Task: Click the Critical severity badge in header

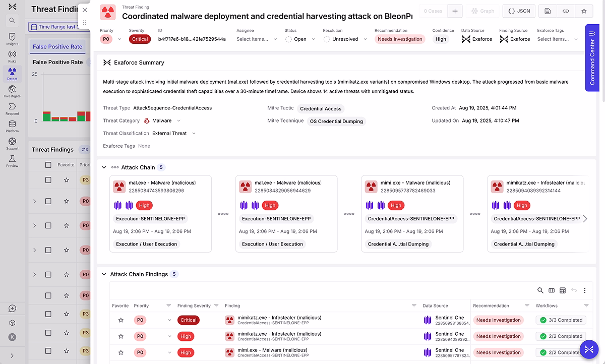Action: (140, 39)
